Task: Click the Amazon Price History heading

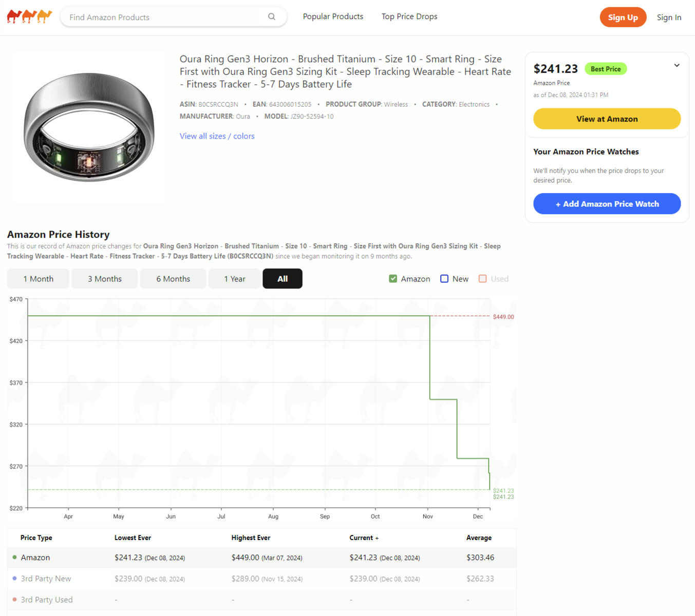Action: (58, 235)
